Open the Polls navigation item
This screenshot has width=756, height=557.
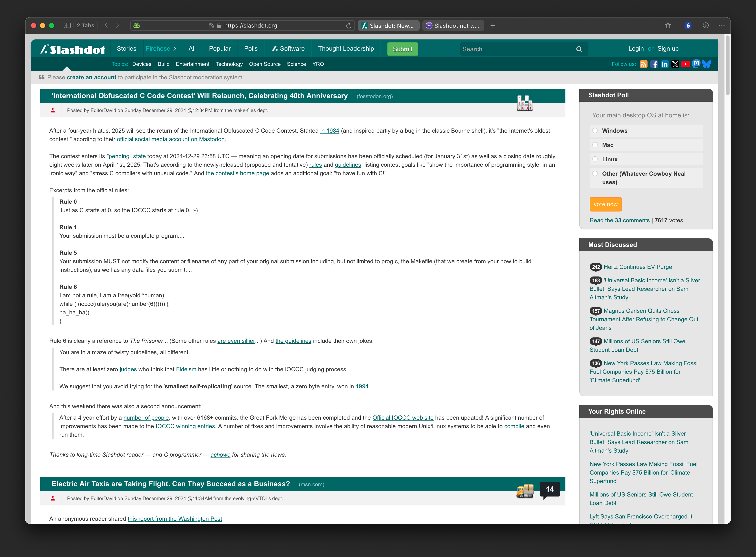pyautogui.click(x=251, y=49)
